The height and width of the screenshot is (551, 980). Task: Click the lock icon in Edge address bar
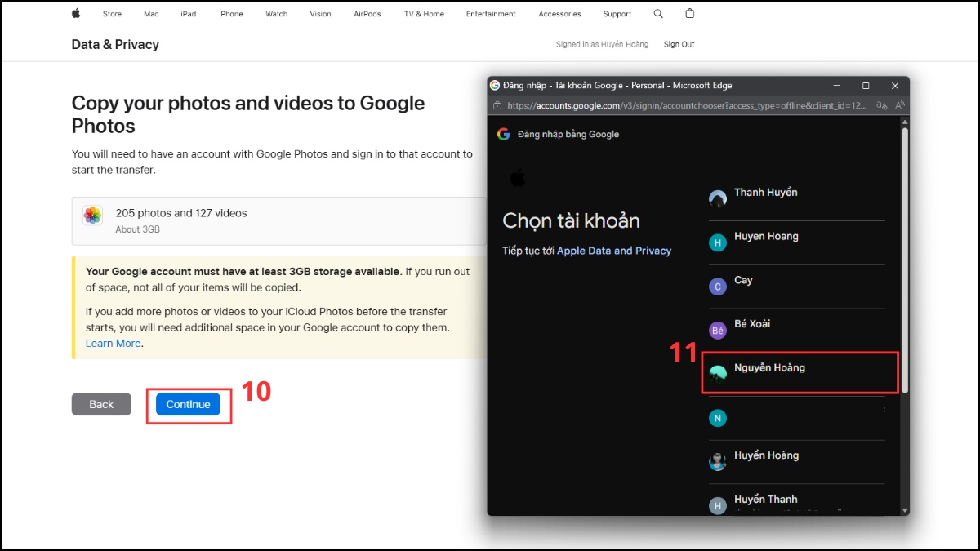pos(497,105)
